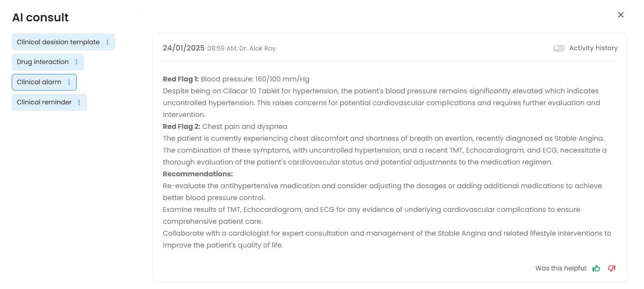Select the Clinical reminder tab
The image size is (644, 289).
(44, 102)
